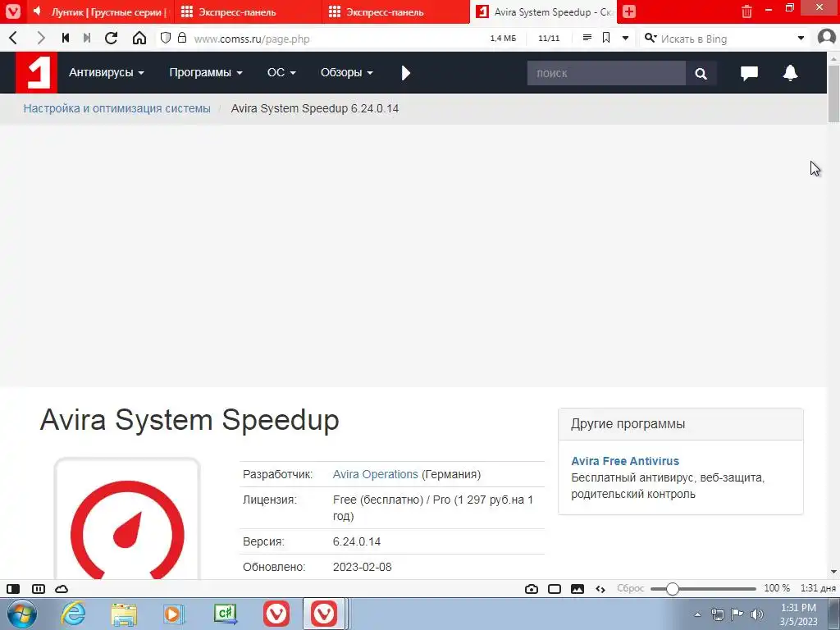Image resolution: width=840 pixels, height=630 pixels.
Task: Click the scrollbar down arrow
Action: click(833, 572)
